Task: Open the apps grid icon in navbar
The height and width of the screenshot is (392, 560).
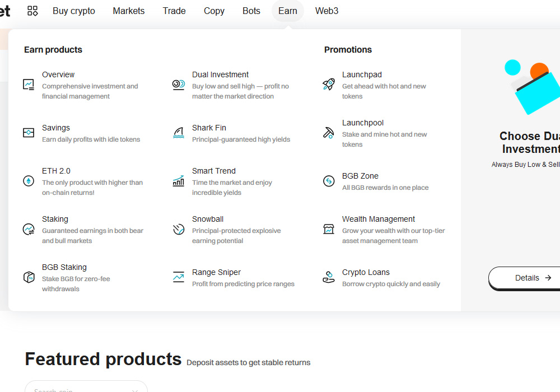Action: pos(32,11)
